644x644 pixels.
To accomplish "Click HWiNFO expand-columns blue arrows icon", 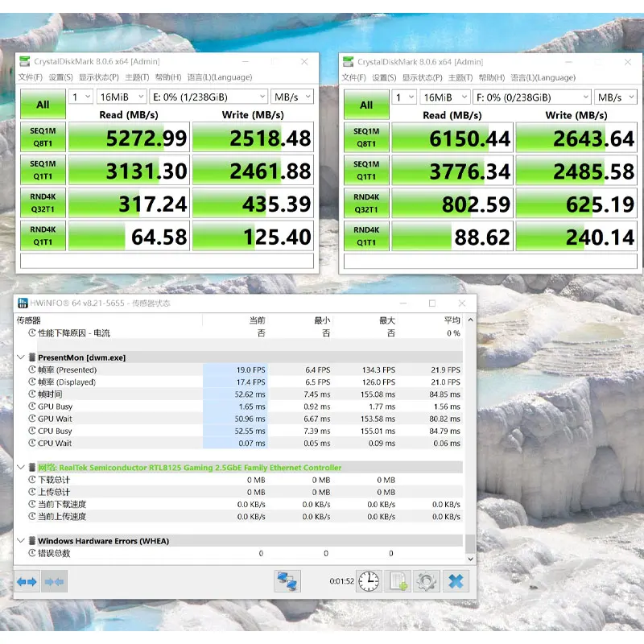I will tap(27, 581).
